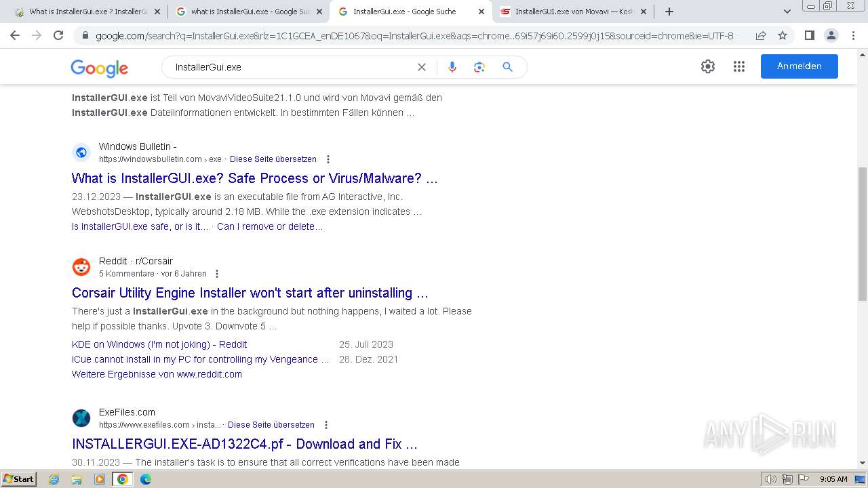Click the scrollbar down arrow
Image resolution: width=868 pixels, height=488 pixels.
click(x=863, y=463)
